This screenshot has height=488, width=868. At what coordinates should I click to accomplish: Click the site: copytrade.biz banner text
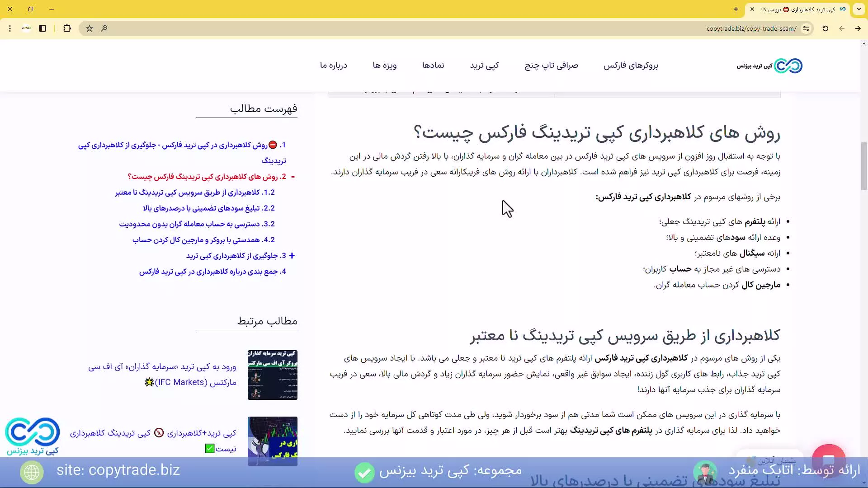118,470
